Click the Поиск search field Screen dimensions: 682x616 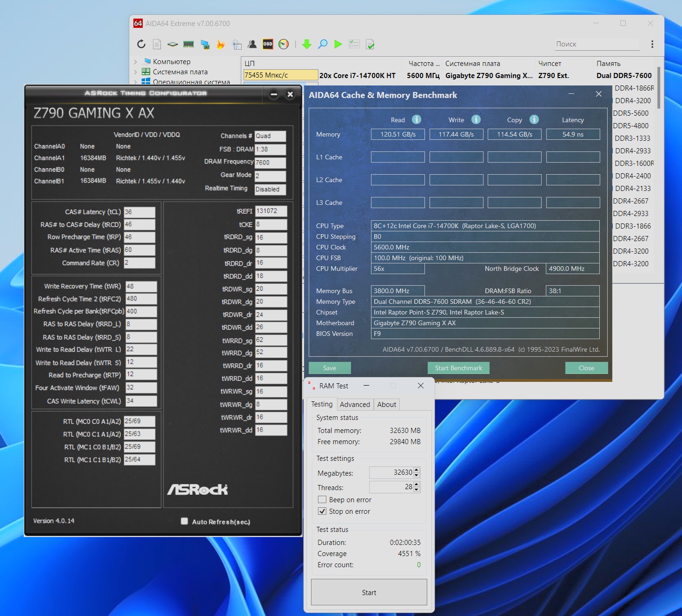597,44
